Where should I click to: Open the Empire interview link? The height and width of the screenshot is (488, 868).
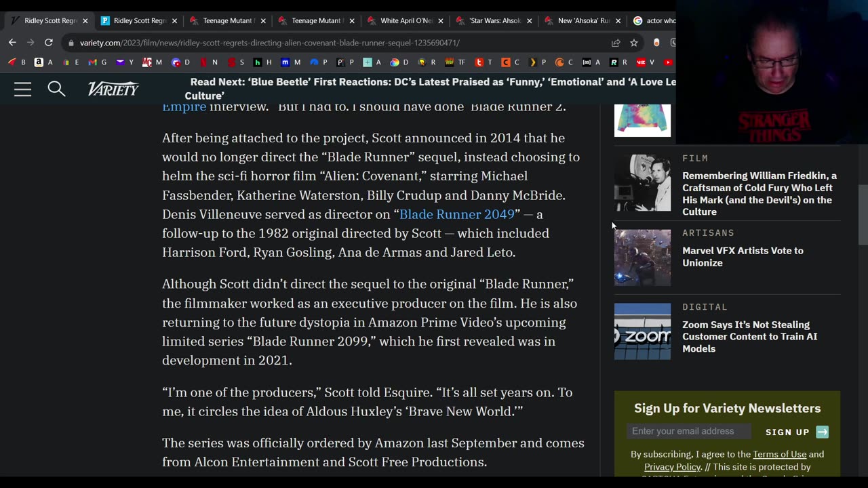(184, 107)
